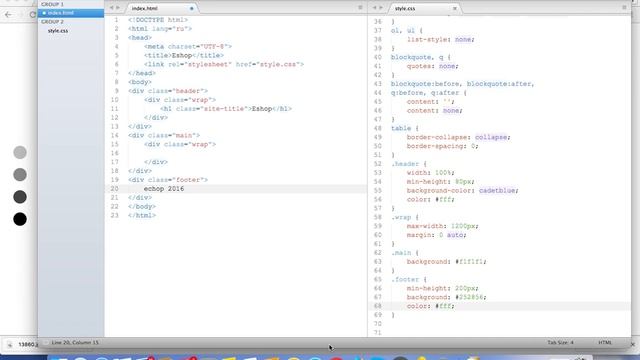The height and width of the screenshot is (360, 640).
Task: Switch to the style.css editor tab
Action: [x=405, y=8]
